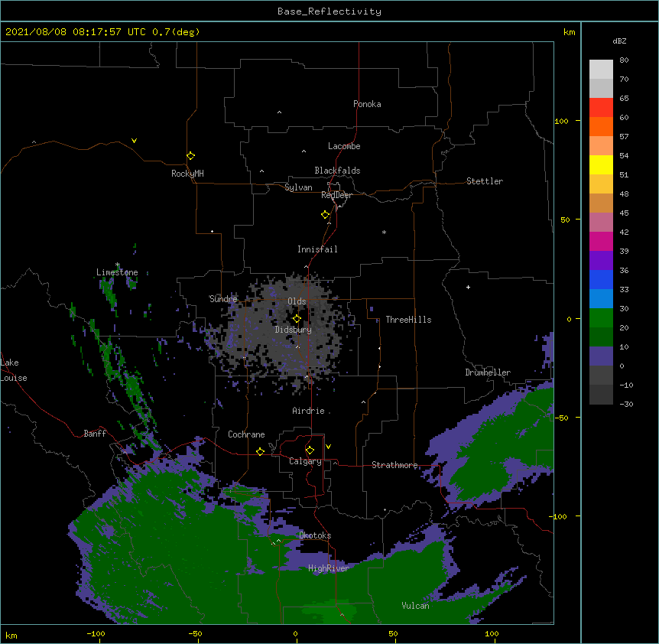Select the Calgary city label

coord(305,461)
